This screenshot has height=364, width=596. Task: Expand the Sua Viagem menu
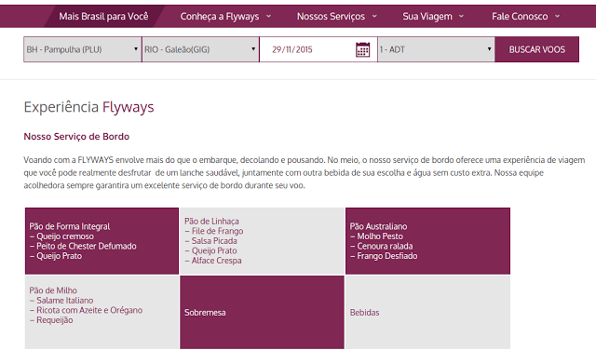(433, 17)
